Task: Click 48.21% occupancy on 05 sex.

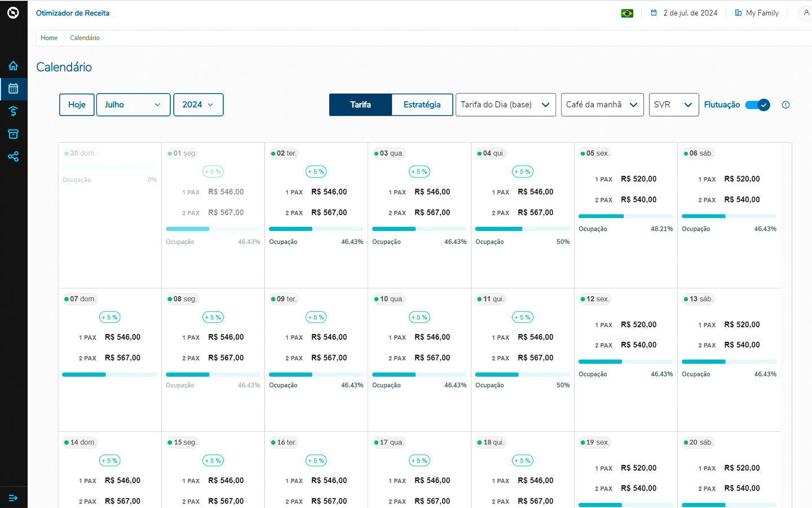Action: 662,229
